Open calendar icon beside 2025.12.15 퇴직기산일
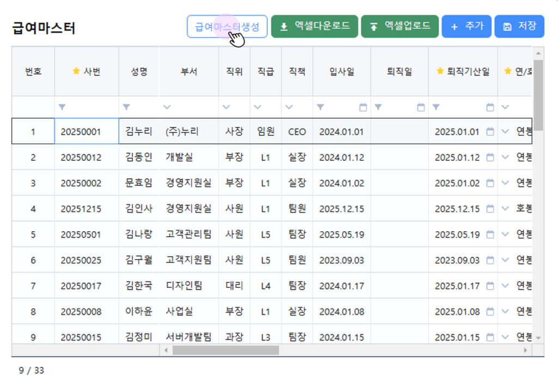Viewport: 558px width, 392px height. (490, 209)
